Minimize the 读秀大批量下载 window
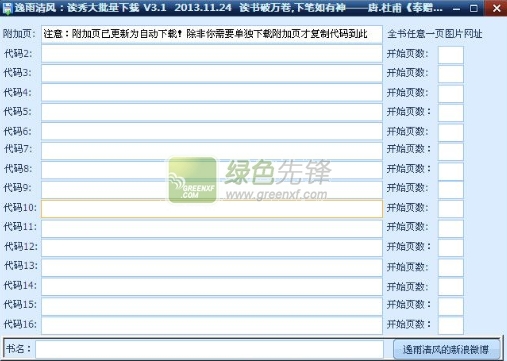 click(457, 8)
